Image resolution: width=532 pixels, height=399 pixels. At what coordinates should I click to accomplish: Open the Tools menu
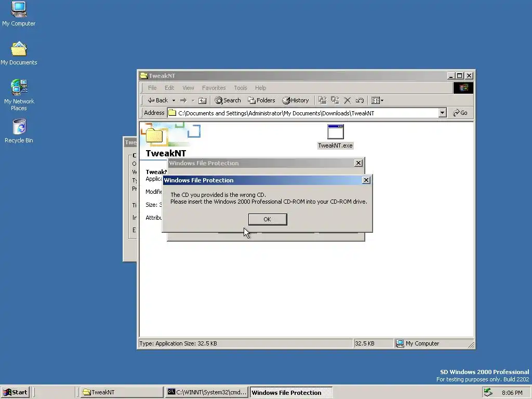point(241,88)
